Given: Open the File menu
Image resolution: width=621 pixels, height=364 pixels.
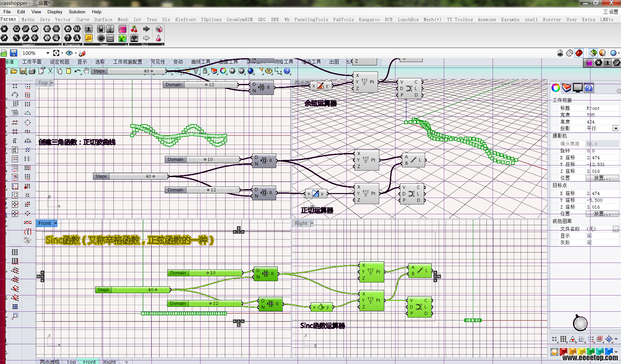Looking at the screenshot, I should point(7,12).
